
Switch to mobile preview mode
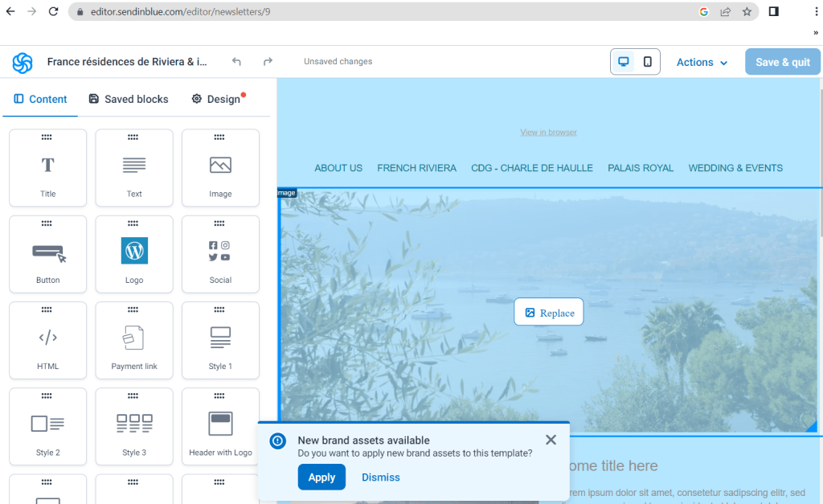point(648,62)
